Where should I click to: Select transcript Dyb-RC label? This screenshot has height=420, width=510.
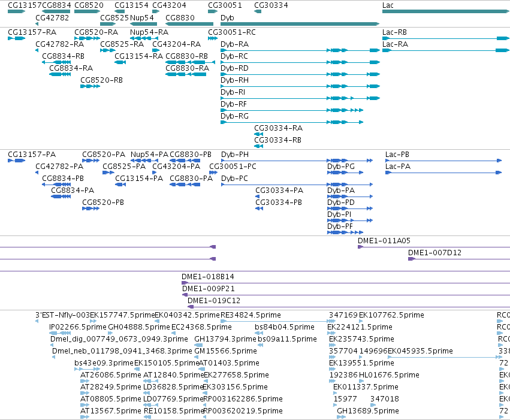[x=234, y=56]
